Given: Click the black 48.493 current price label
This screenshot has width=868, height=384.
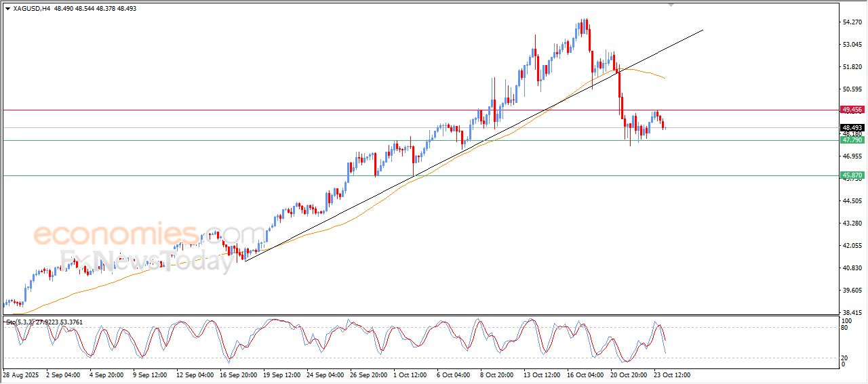Looking at the screenshot, I should [851, 127].
